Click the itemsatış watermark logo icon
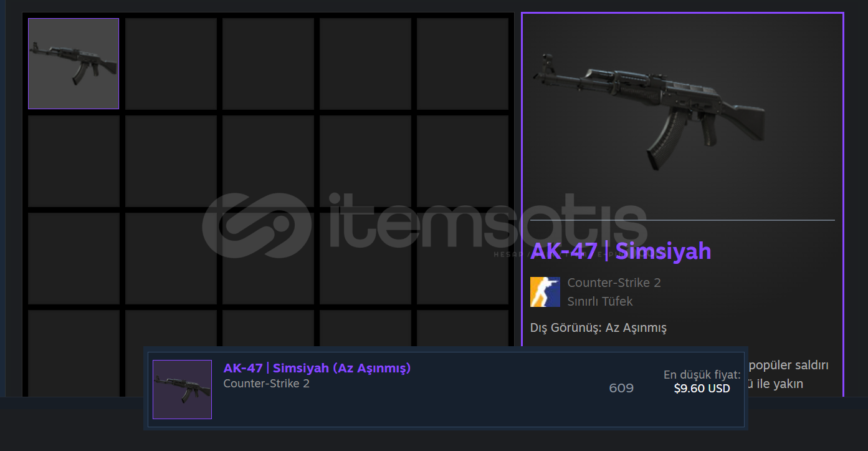Screen dimensions: 868x451 click(257, 225)
